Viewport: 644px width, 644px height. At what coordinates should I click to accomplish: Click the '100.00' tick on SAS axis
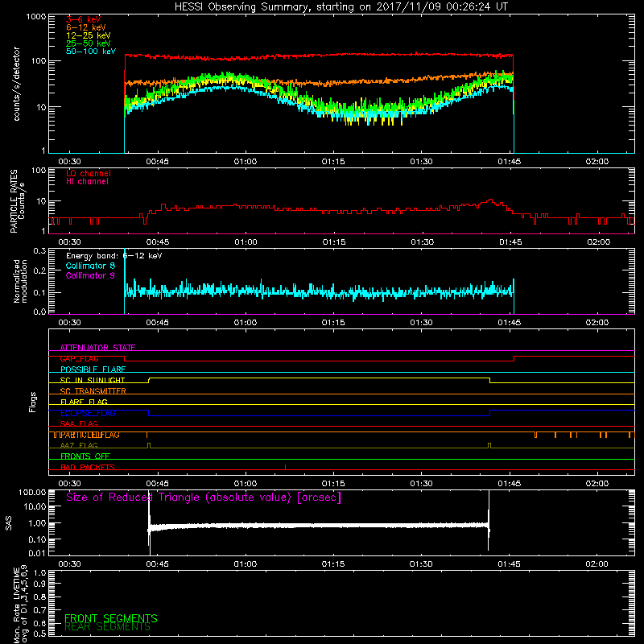point(32,493)
